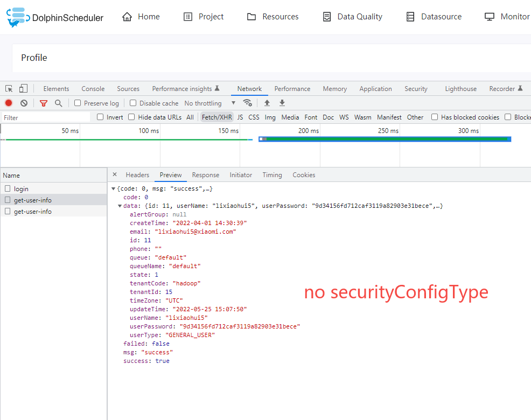This screenshot has height=420, width=531.
Task: Check the Invert filter checkbox
Action: tap(100, 117)
